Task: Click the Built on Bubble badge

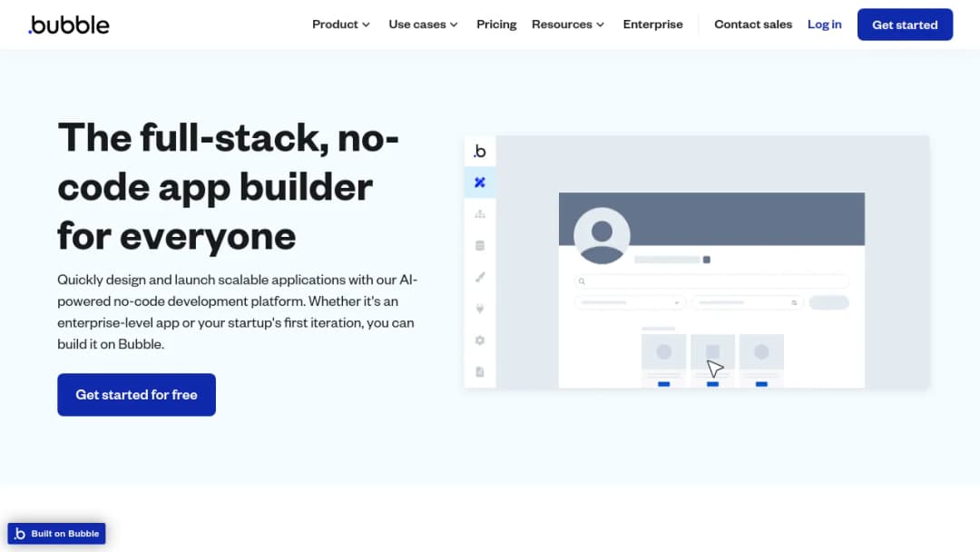Action: (56, 533)
